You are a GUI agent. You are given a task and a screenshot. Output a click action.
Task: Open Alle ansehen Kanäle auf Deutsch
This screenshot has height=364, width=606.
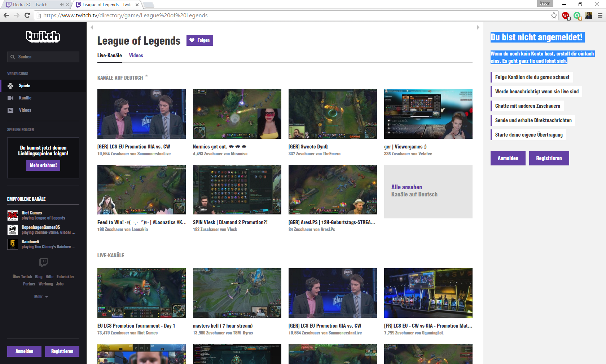(428, 191)
